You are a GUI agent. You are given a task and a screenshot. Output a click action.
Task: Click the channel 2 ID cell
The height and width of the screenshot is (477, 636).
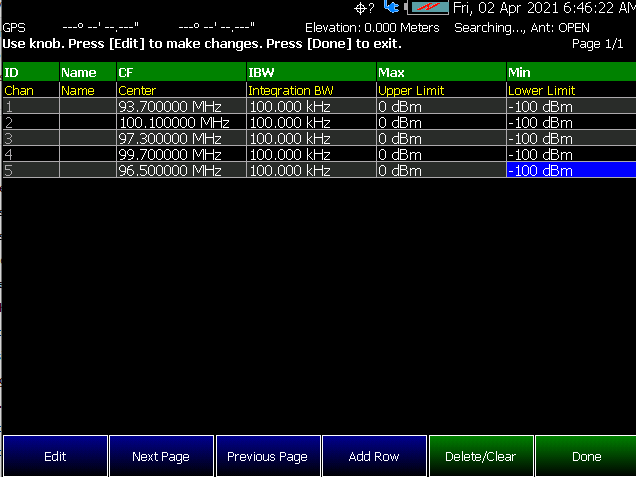pyautogui.click(x=31, y=122)
